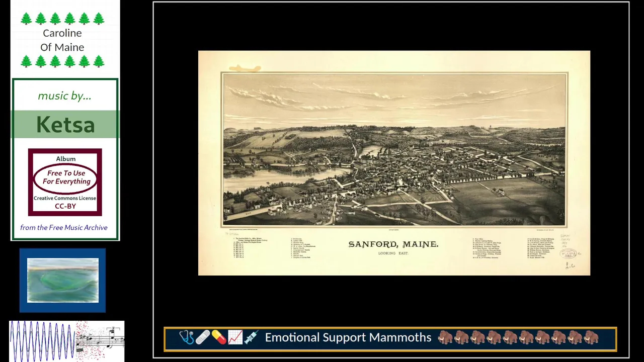Click the Creative Commons License text

[65, 198]
